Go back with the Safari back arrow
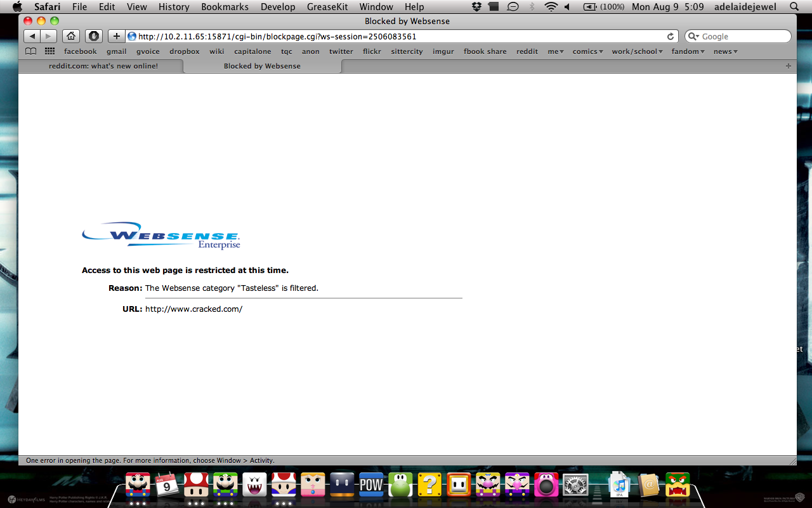This screenshot has width=812, height=508. [x=33, y=36]
